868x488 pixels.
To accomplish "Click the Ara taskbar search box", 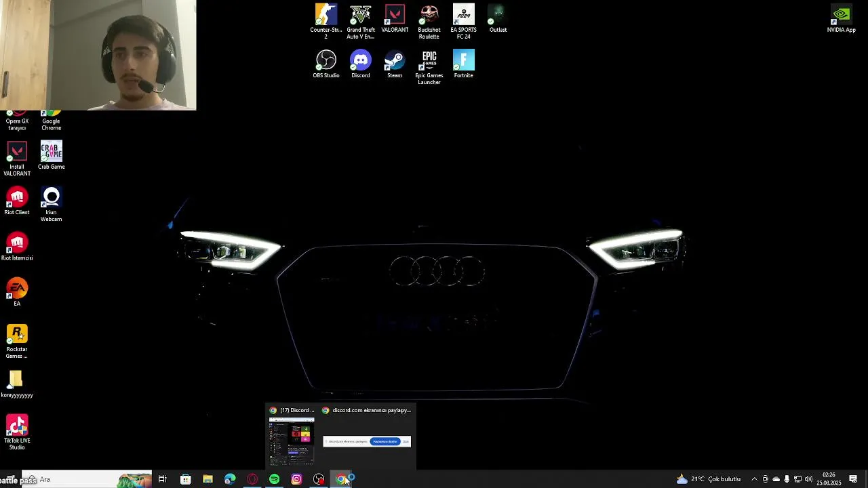I will point(87,479).
